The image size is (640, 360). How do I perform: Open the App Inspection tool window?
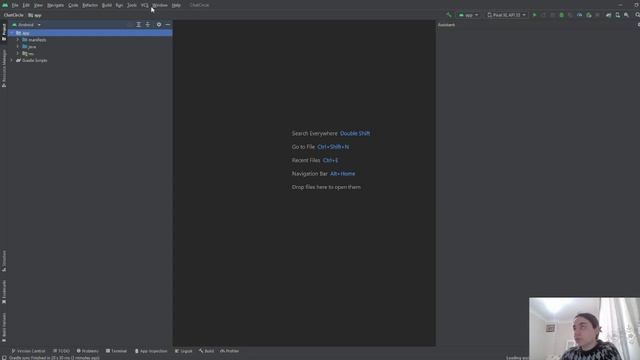tap(151, 351)
